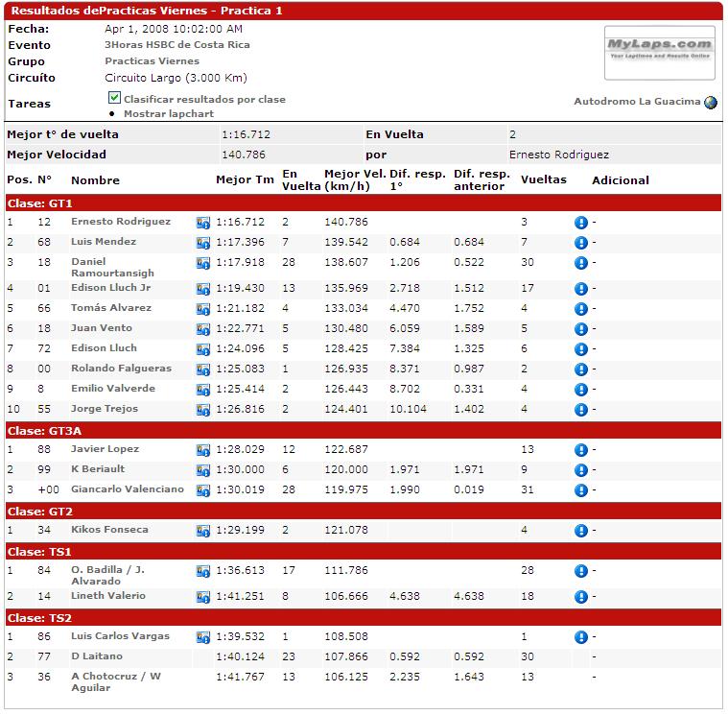Toggle Clasificar resultados por clase checkbox
Screen dimensions: 728x715
coord(114,98)
